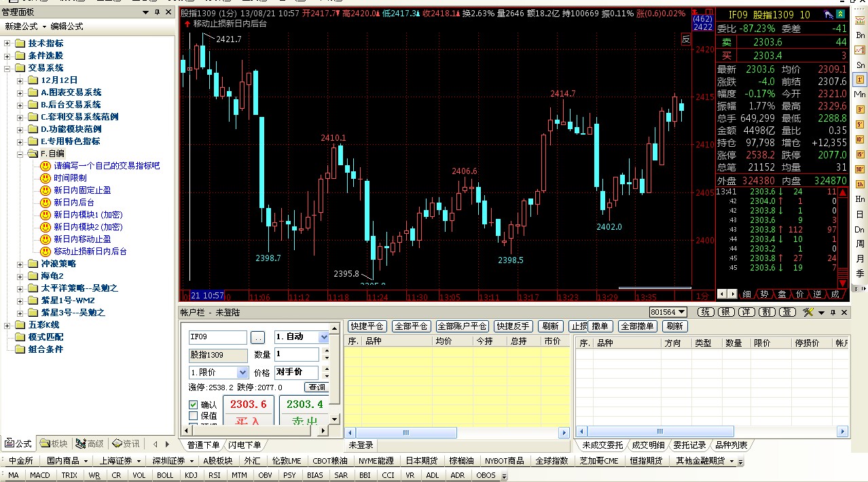This screenshot has width=868, height=482.
Task: Switch to monthly 月 period
Action: tap(860, 259)
